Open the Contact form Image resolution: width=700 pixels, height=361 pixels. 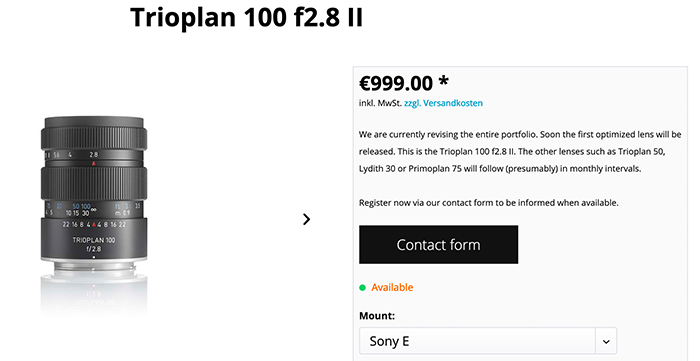tap(438, 245)
